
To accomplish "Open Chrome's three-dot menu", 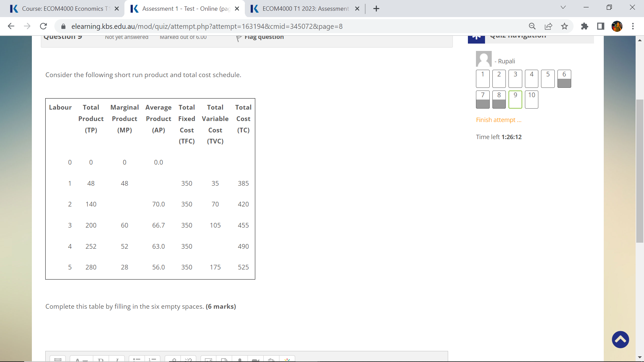I will click(x=633, y=26).
